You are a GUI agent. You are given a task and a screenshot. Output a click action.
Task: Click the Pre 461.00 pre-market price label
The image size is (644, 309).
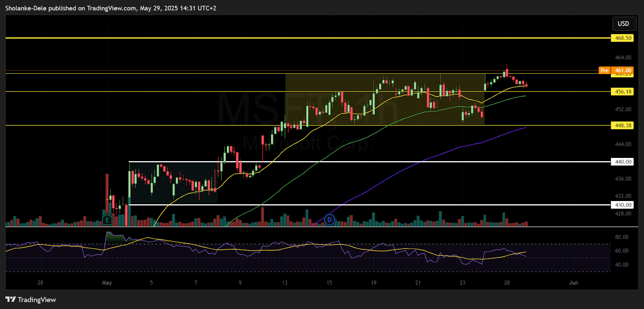tap(616, 71)
